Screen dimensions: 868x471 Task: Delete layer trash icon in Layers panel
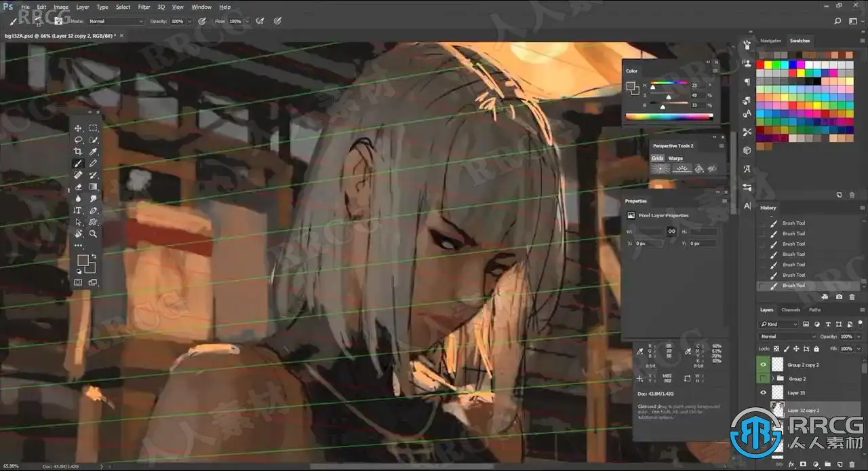tap(852, 464)
